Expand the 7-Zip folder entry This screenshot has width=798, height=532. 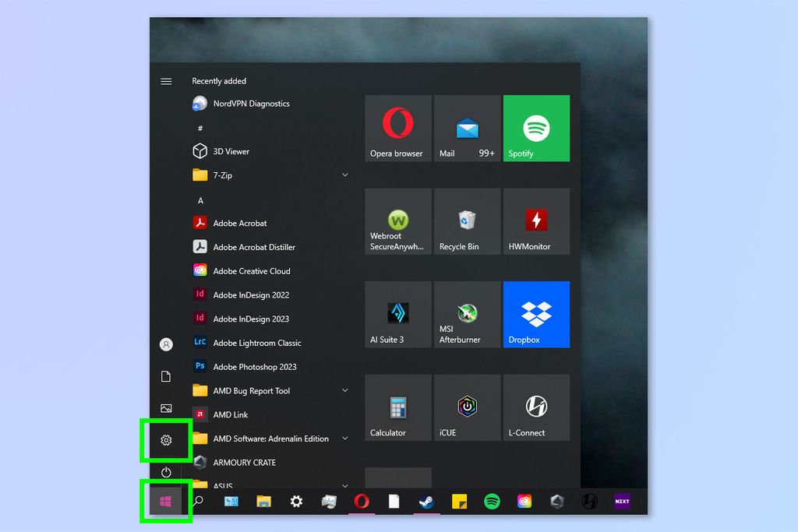click(x=344, y=175)
